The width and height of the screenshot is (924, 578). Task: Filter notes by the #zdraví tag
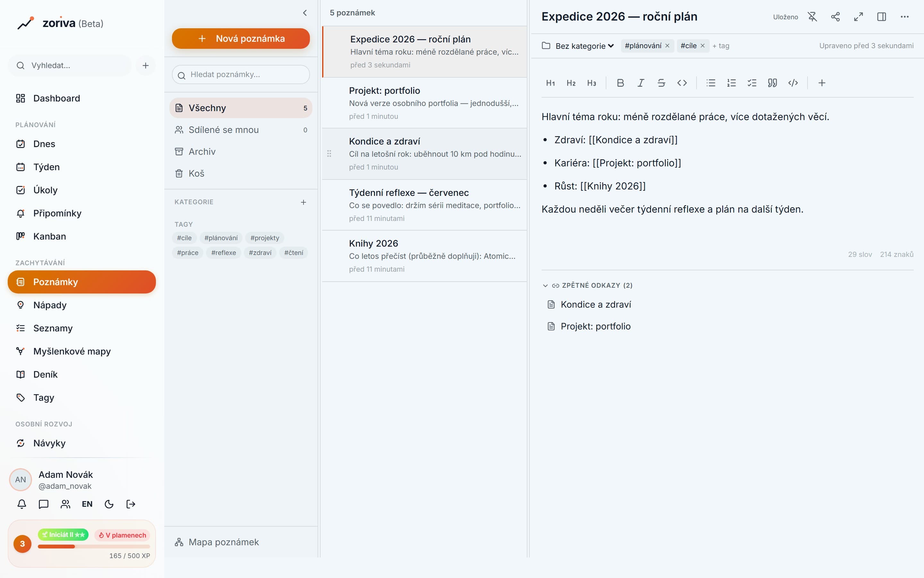click(260, 253)
